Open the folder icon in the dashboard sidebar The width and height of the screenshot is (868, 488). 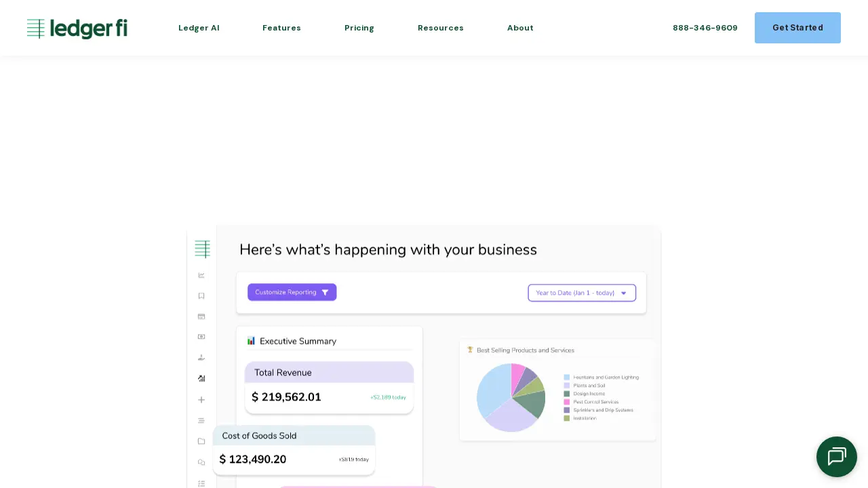(x=201, y=441)
